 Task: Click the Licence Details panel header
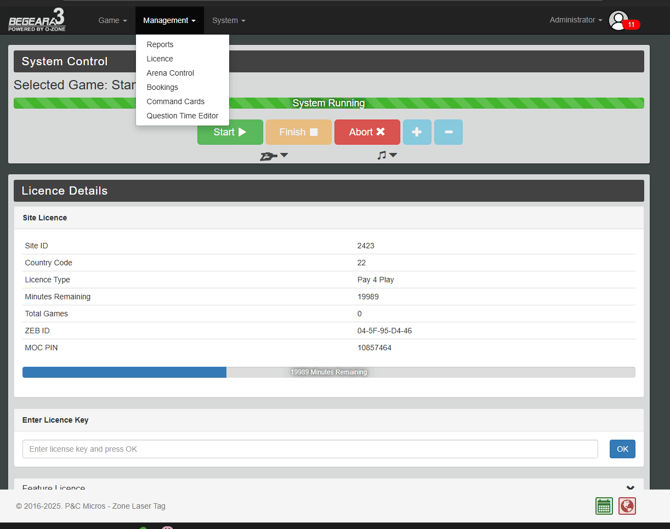(x=329, y=191)
